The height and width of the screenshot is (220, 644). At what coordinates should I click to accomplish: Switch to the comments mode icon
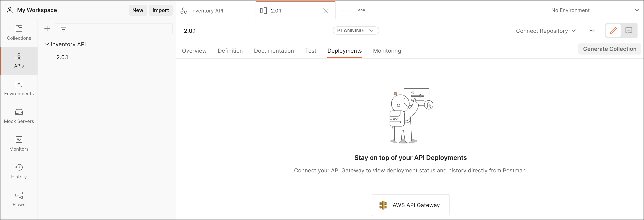pos(628,31)
